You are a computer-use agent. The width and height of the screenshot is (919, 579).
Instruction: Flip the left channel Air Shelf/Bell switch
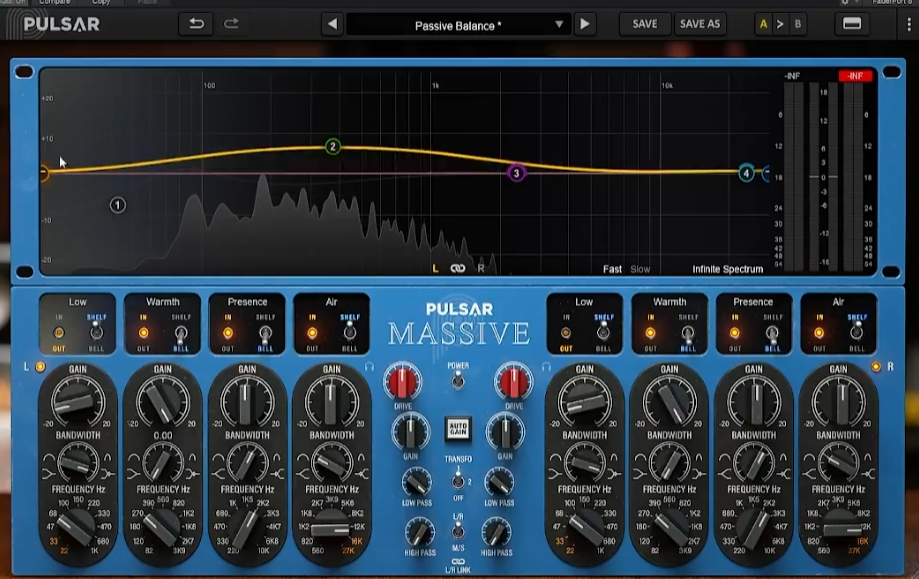(349, 333)
